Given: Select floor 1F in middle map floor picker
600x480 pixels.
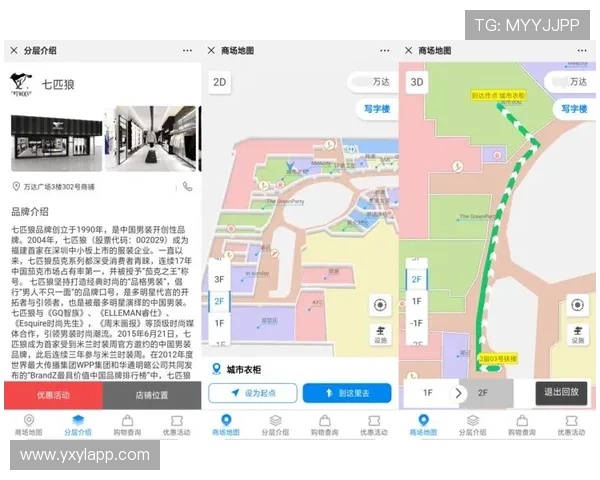Looking at the screenshot, I should coord(219,323).
